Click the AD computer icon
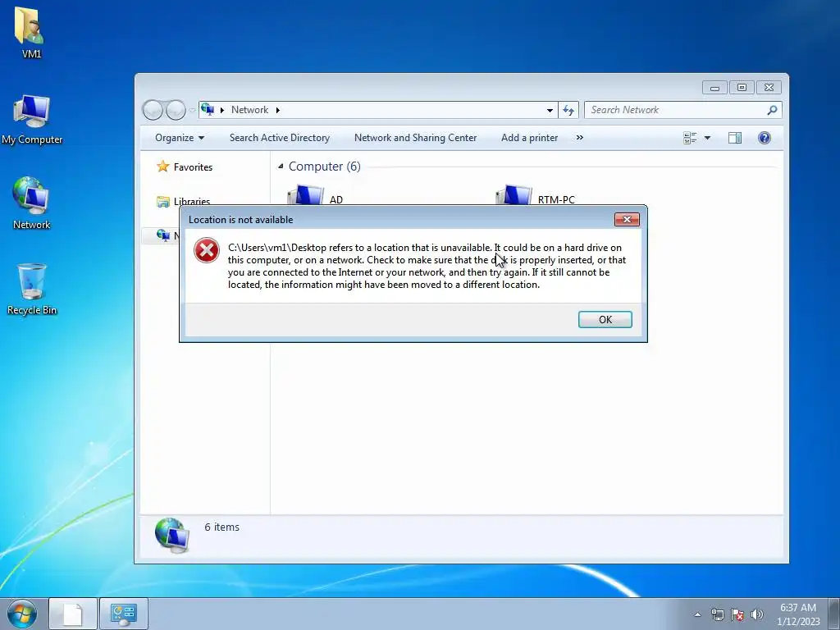The height and width of the screenshot is (630, 840). (305, 195)
